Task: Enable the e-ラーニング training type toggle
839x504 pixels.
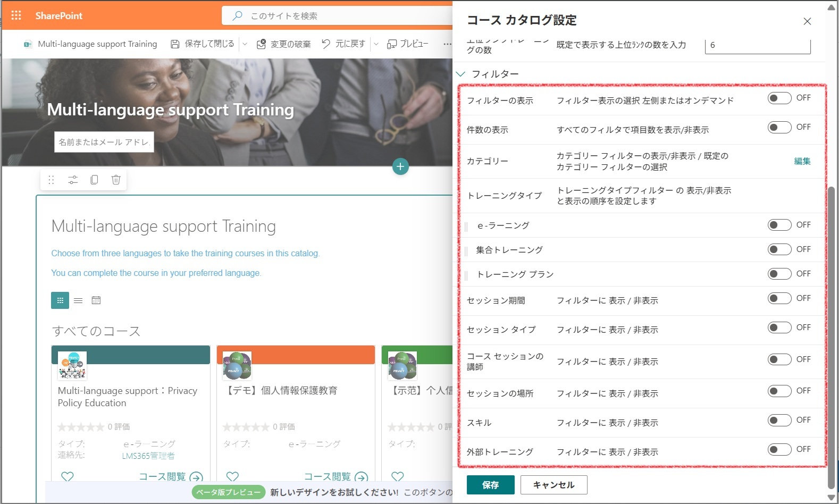Action: click(779, 225)
